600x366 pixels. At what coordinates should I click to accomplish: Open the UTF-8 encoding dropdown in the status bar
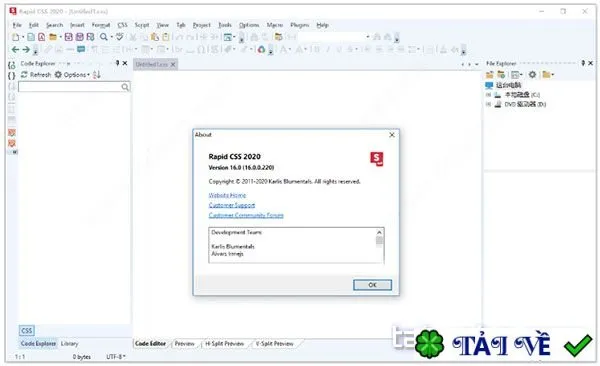pyautogui.click(x=116, y=357)
